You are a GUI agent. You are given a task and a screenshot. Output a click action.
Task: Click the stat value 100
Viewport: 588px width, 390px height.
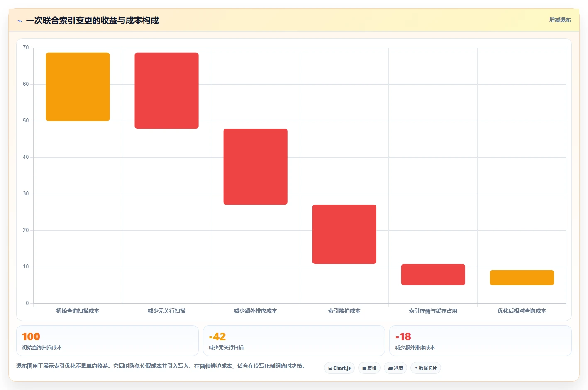pyautogui.click(x=31, y=336)
